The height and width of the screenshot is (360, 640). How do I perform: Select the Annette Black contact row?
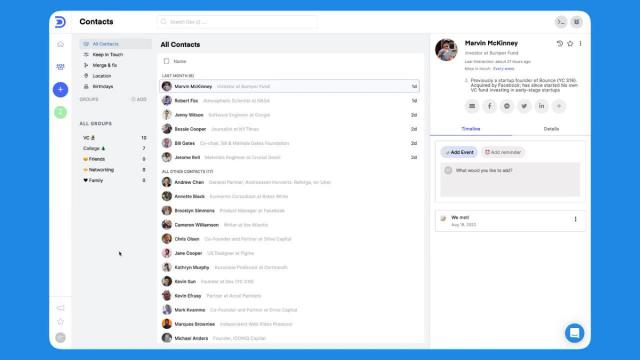tap(289, 196)
